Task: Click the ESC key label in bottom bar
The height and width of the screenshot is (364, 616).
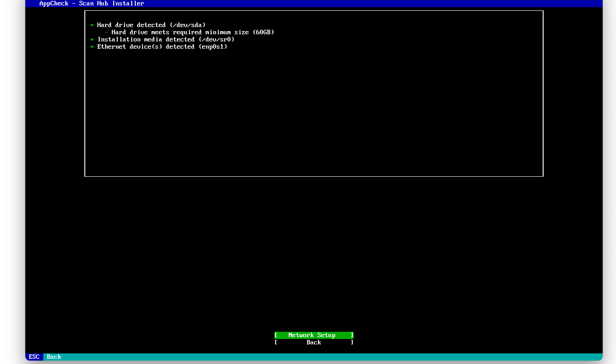Action: (x=34, y=357)
